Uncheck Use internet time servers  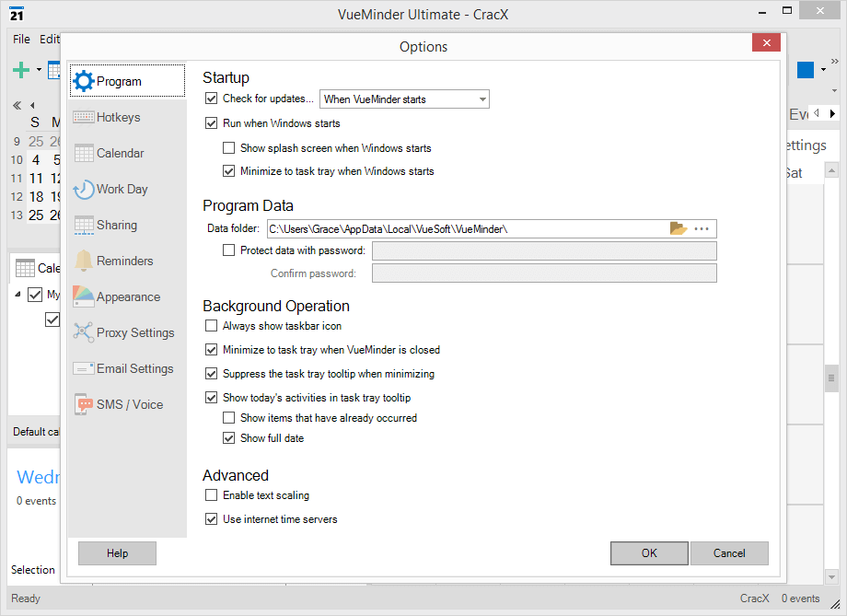211,519
